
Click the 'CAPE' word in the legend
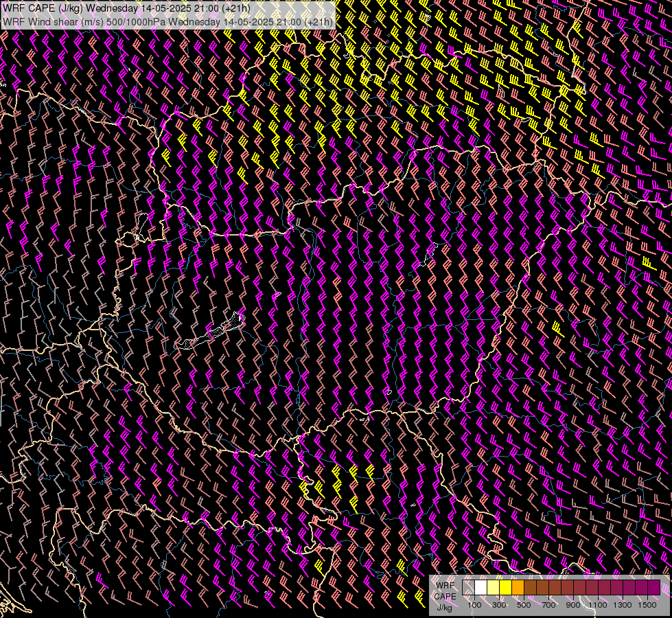pos(445,597)
